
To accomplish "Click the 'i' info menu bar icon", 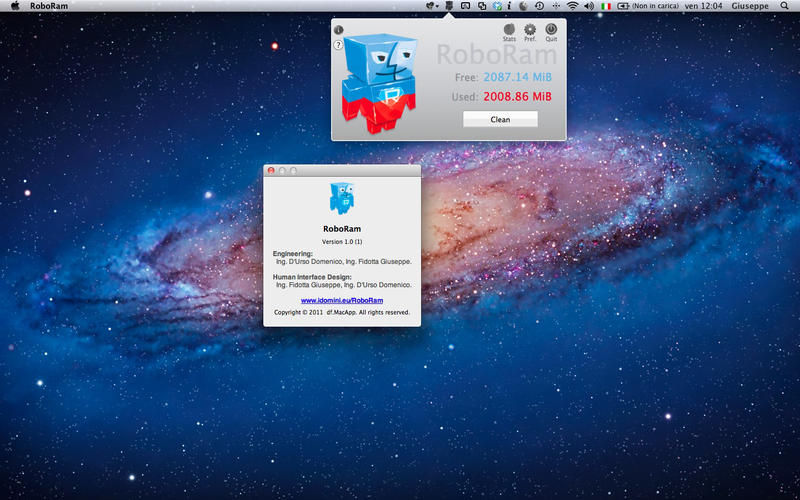I will tap(509, 6).
